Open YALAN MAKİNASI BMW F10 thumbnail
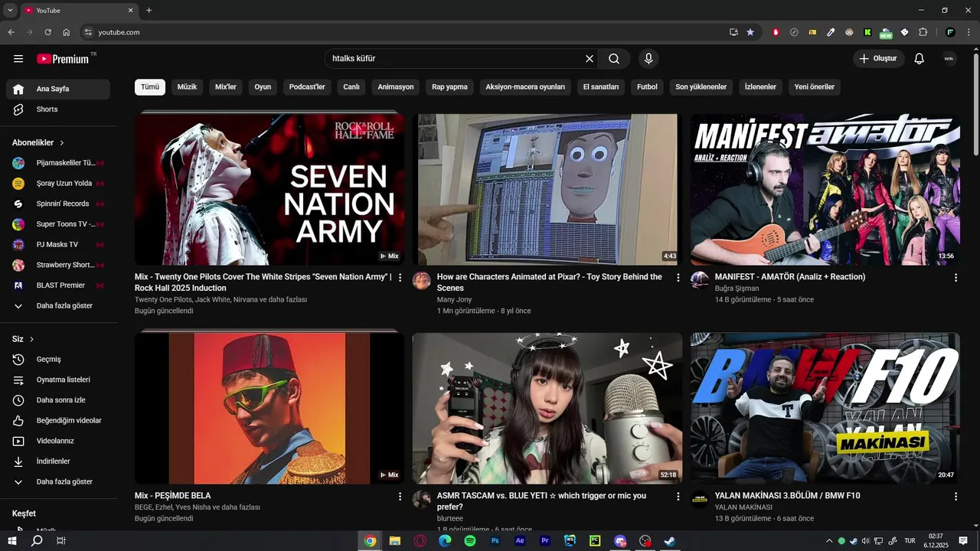Image resolution: width=980 pixels, height=551 pixels. point(825,409)
